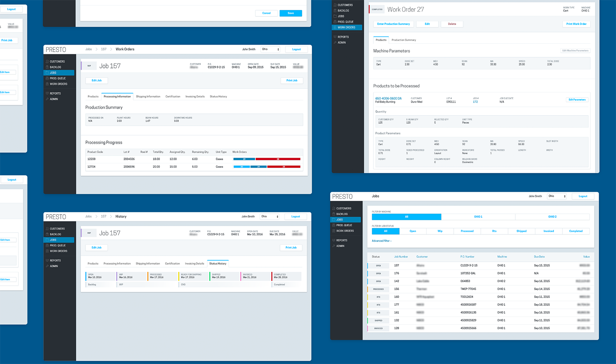Screen dimensions: 616x364
Task: Click red segment 28 in the 12208 progress bar
Action: (x=278, y=159)
